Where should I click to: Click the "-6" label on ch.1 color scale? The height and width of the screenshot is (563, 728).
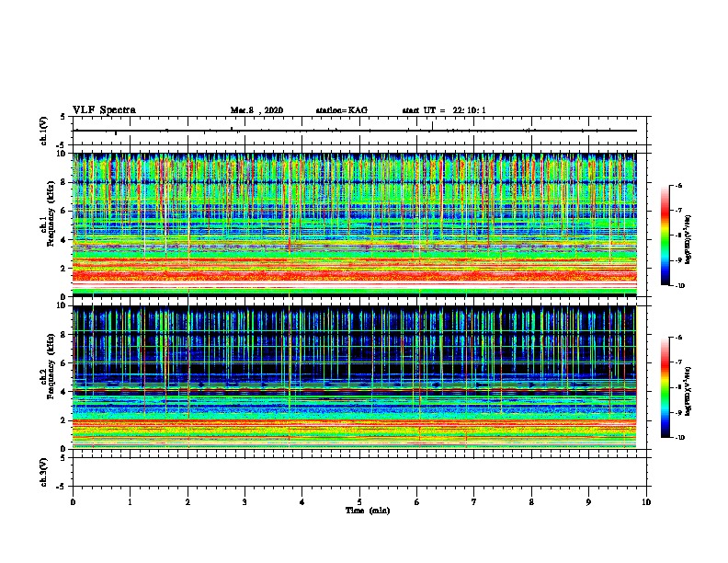pos(678,186)
